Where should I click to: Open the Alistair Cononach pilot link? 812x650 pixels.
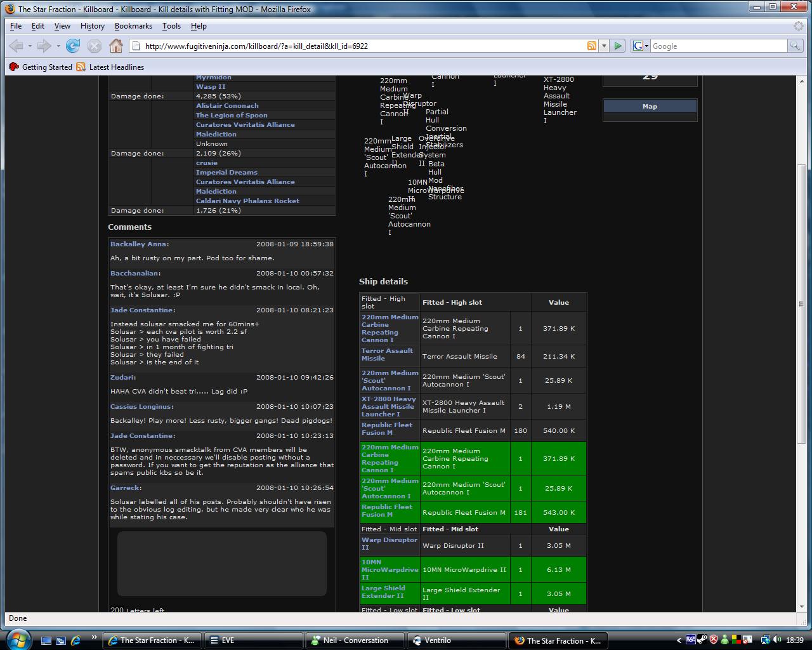[227, 105]
